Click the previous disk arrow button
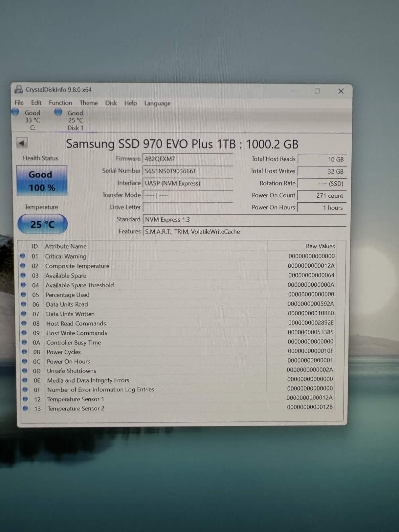 click(22, 143)
